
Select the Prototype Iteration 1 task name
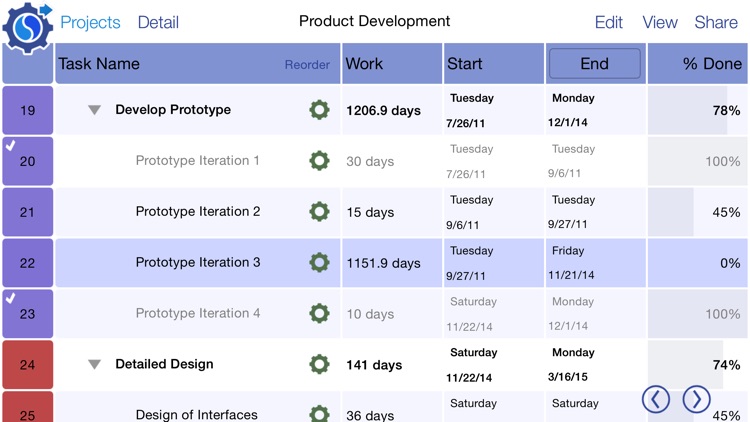[x=198, y=160]
